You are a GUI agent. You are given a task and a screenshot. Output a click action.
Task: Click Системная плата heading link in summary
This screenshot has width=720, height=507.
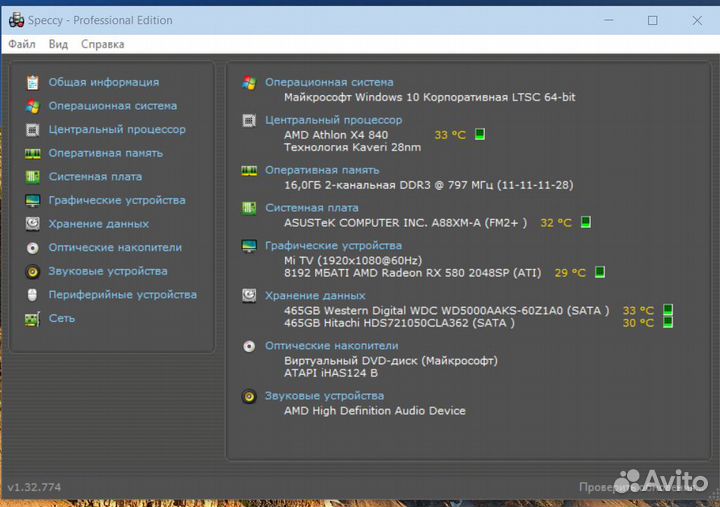tap(312, 208)
